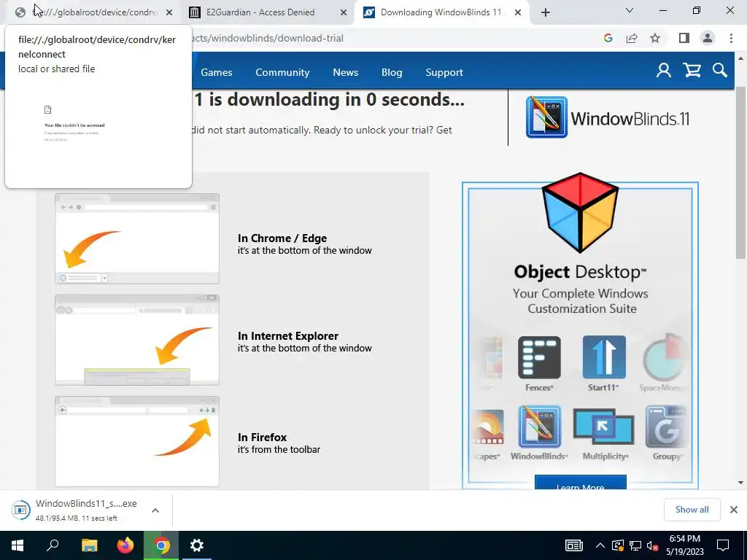Show hidden system tray icons

[x=600, y=545]
